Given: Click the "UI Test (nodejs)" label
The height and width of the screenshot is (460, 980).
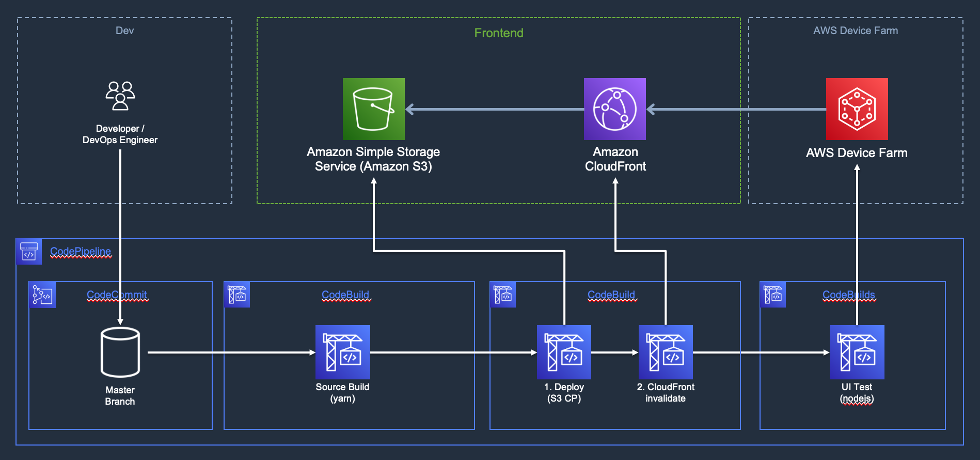Looking at the screenshot, I should 857,393.
